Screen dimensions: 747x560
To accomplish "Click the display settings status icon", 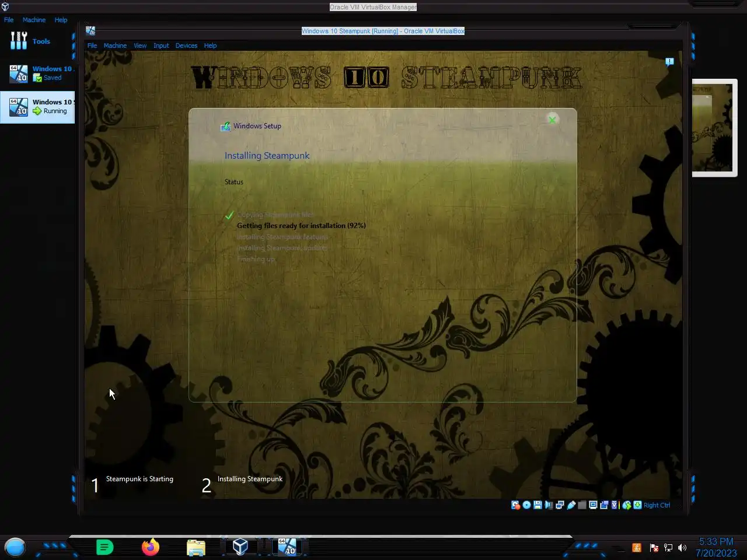I will (x=593, y=505).
